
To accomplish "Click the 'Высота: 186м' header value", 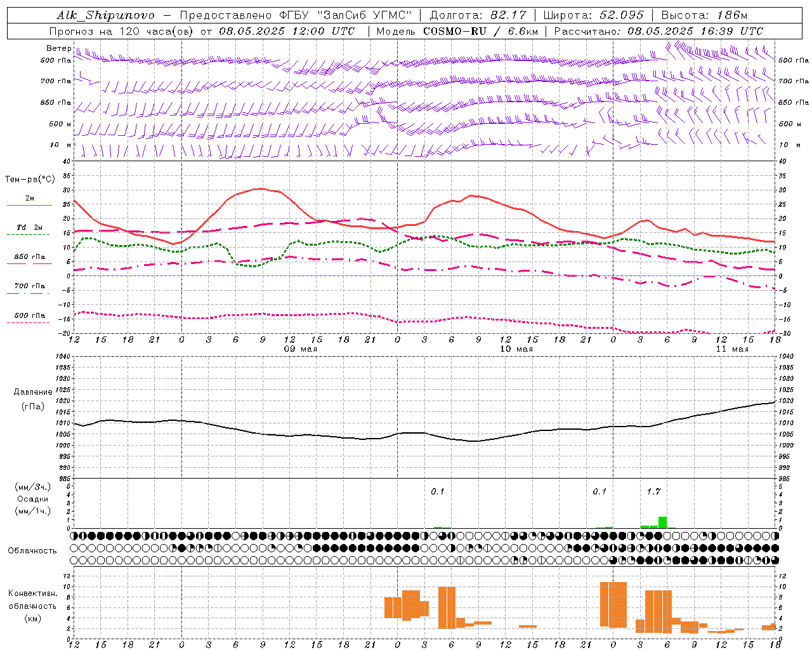I will tap(704, 15).
